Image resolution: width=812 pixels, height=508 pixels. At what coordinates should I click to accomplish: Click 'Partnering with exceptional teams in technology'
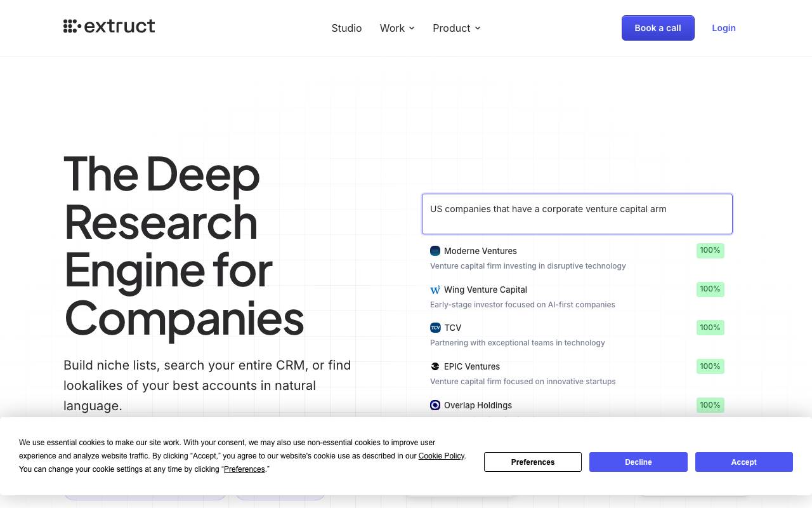[x=518, y=343]
